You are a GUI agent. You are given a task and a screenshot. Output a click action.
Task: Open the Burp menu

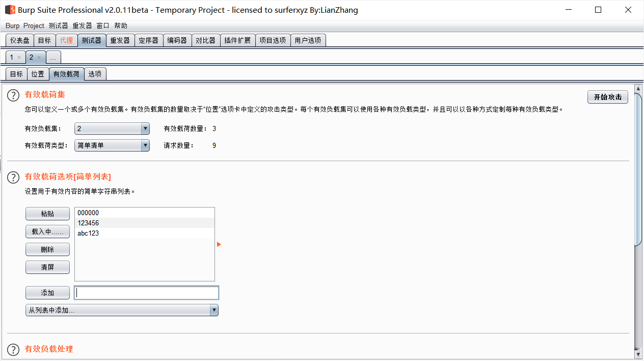pos(13,25)
